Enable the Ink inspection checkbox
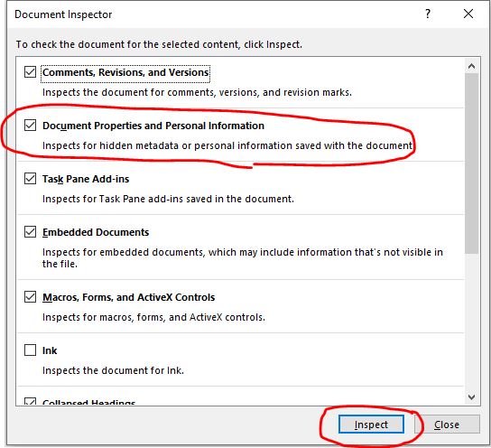Viewport: 491px width, 448px height. point(30,350)
